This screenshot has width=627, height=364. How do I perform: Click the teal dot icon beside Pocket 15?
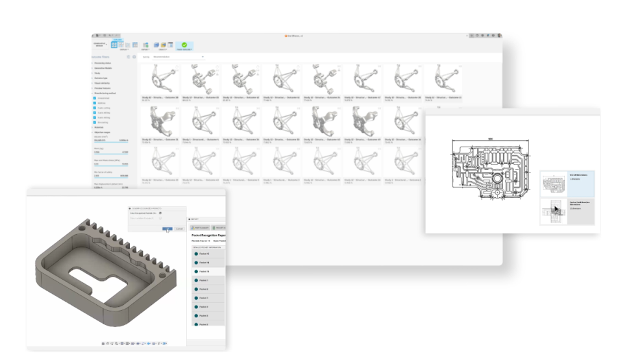(196, 254)
